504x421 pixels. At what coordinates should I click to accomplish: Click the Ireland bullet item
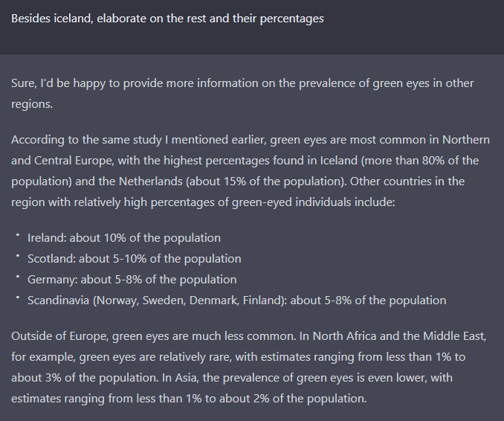(124, 238)
